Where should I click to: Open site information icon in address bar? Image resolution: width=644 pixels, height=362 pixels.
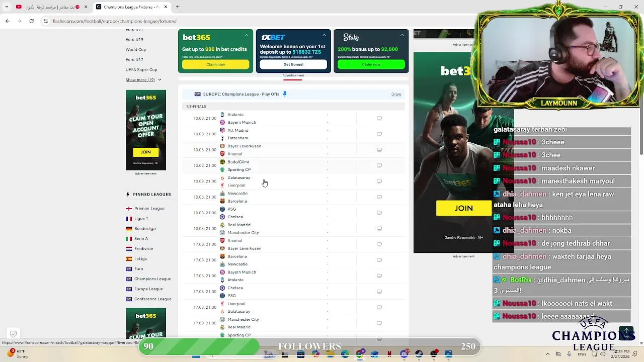[46, 21]
